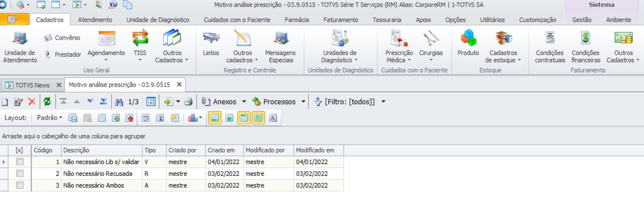Open Mensagens Especiais

click(280, 46)
